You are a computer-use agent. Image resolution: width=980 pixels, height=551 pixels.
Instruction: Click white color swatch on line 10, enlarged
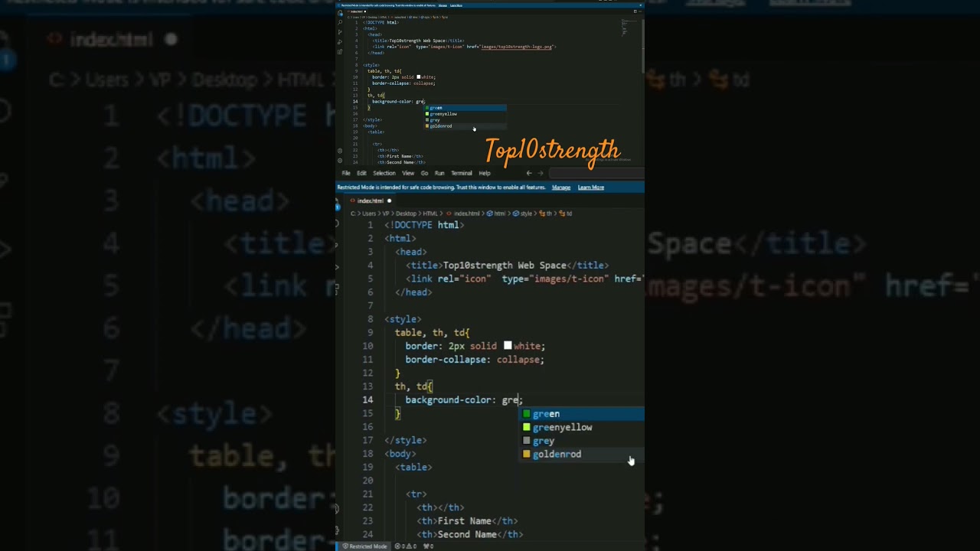tap(507, 346)
